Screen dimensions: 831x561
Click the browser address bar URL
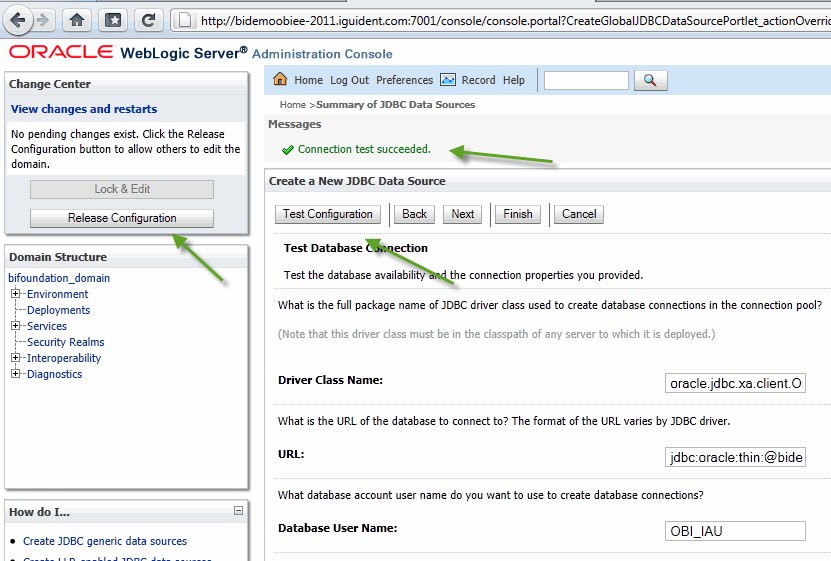(515, 21)
